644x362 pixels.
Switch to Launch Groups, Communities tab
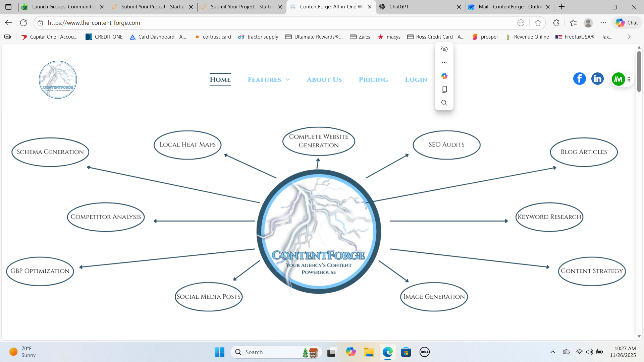point(63,7)
